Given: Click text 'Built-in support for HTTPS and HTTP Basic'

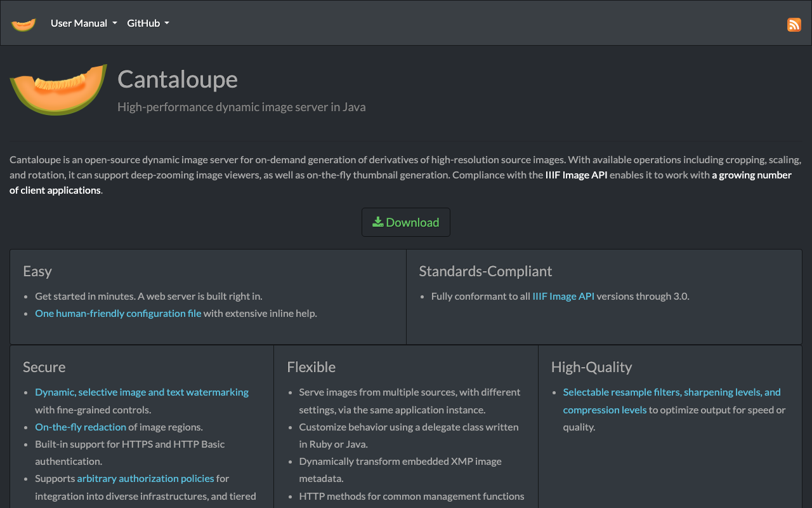Looking at the screenshot, I should pyautogui.click(x=130, y=444).
